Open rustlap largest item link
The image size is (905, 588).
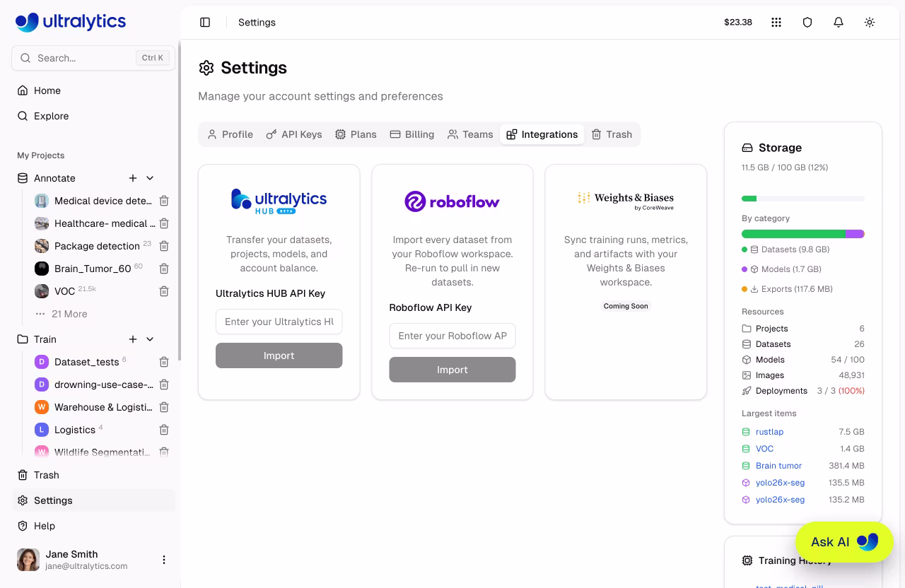[769, 432]
